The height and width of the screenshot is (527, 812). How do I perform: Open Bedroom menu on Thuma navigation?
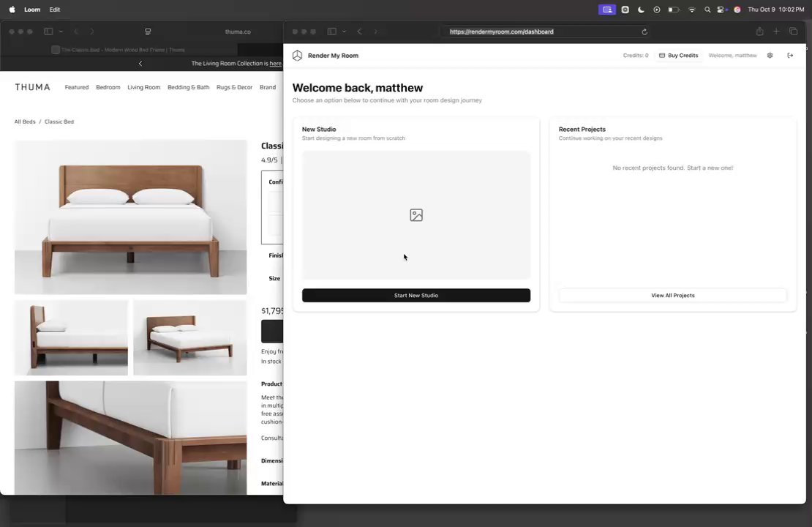108,87
